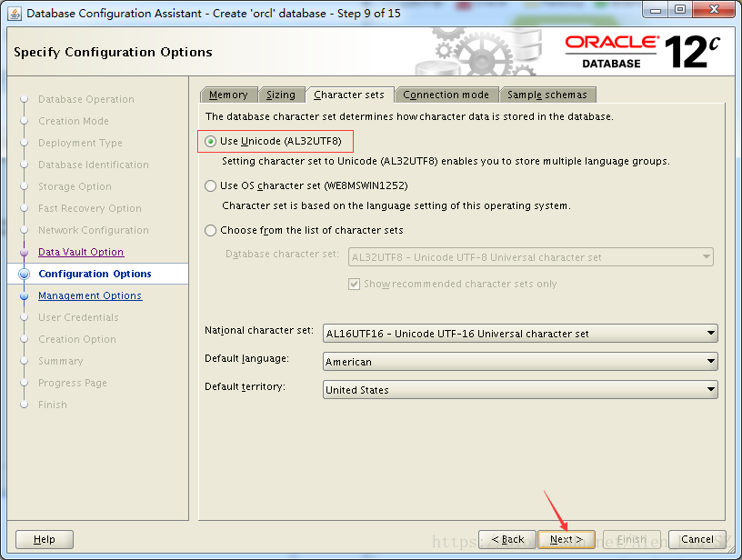
Task: Click the Oracle Database 12c logo
Action: click(642, 52)
